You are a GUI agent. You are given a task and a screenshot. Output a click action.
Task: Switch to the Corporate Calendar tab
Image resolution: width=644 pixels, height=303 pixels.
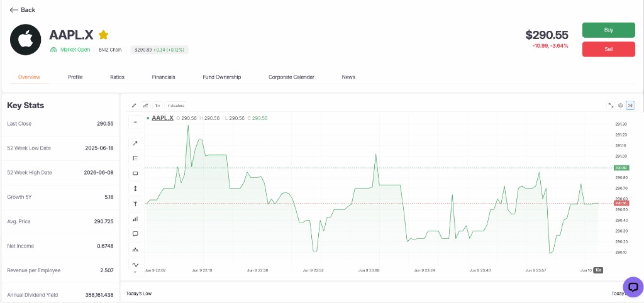coord(291,77)
